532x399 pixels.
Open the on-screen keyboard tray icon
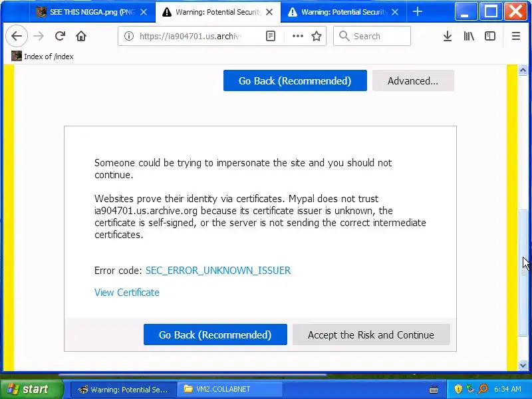click(x=434, y=389)
